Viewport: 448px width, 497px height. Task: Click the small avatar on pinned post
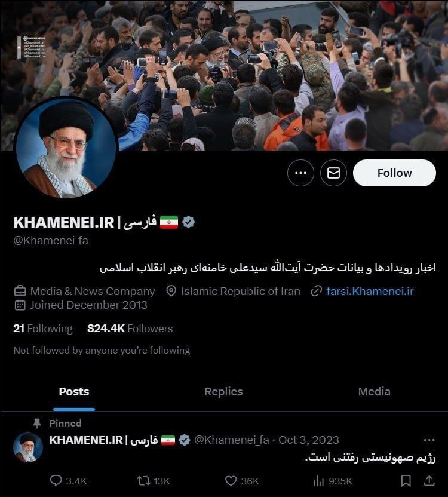(28, 447)
